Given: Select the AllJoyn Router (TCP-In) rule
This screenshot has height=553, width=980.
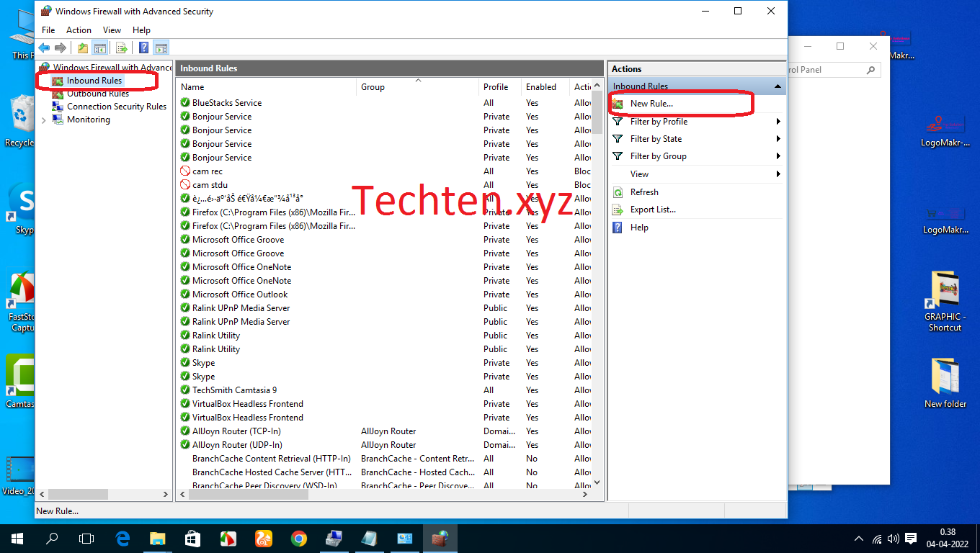Looking at the screenshot, I should (237, 431).
